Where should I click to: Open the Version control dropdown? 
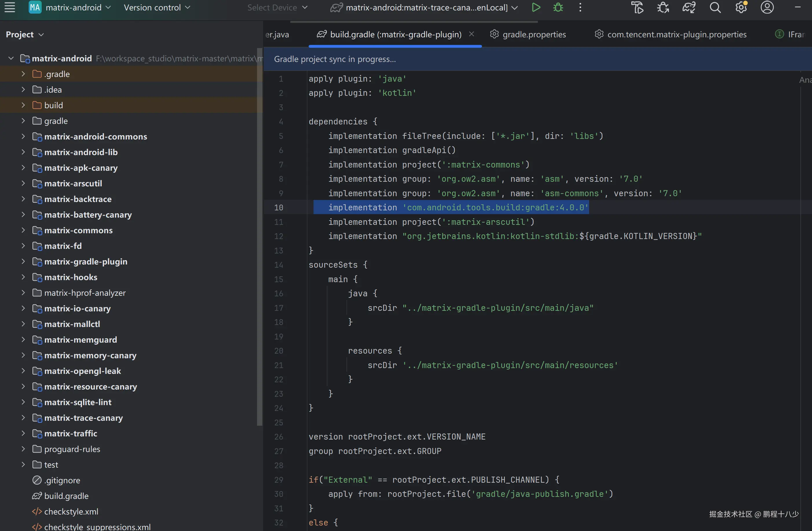[157, 8]
